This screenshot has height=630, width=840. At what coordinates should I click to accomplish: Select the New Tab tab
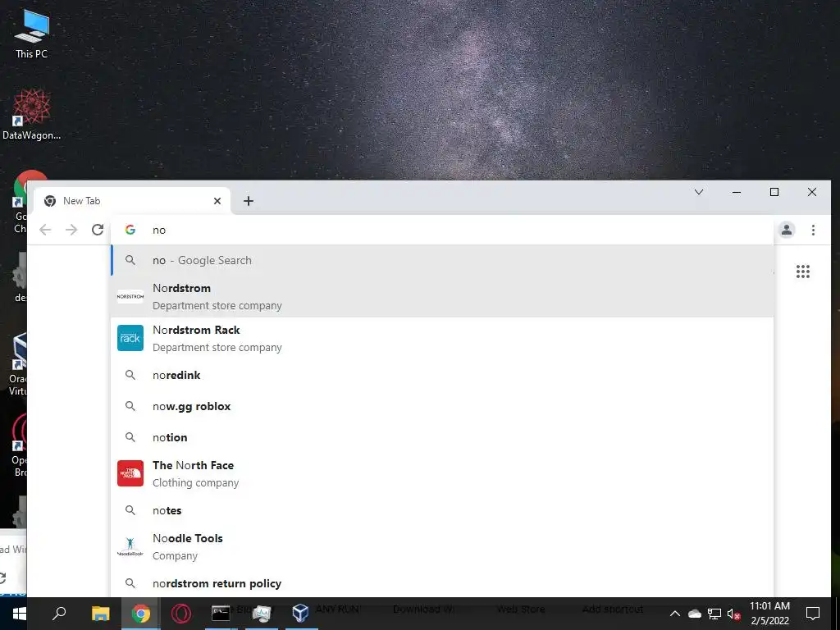132,201
